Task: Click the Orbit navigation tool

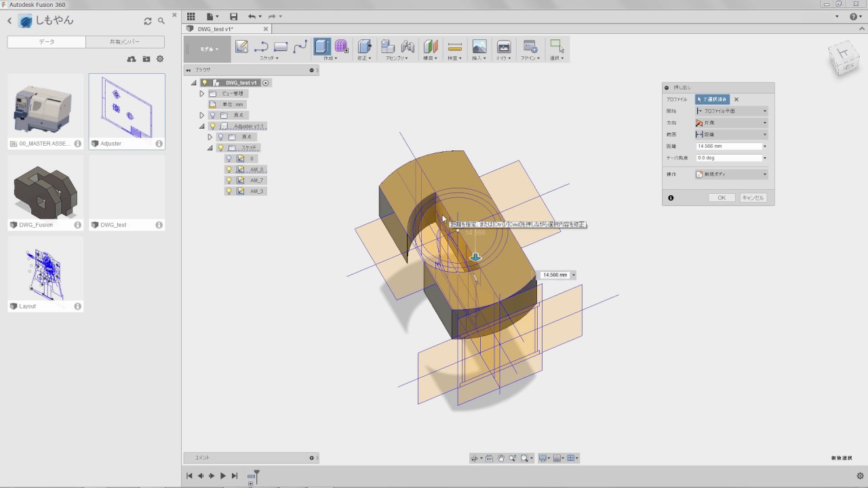Action: pos(475,458)
